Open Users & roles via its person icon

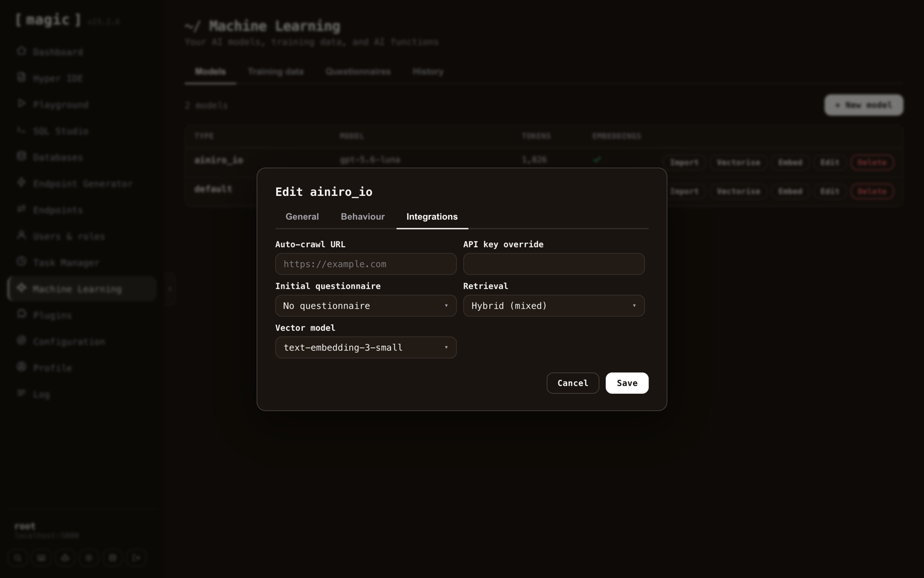21,236
